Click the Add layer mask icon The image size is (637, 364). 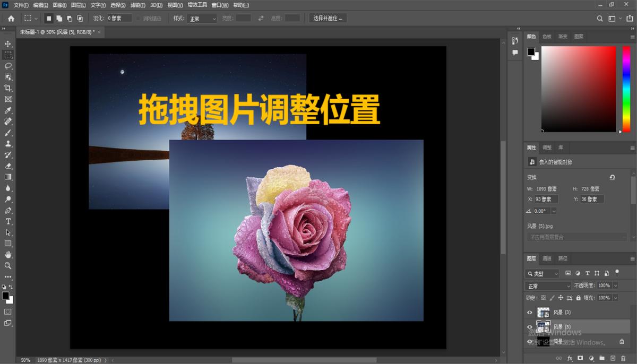[x=580, y=359]
